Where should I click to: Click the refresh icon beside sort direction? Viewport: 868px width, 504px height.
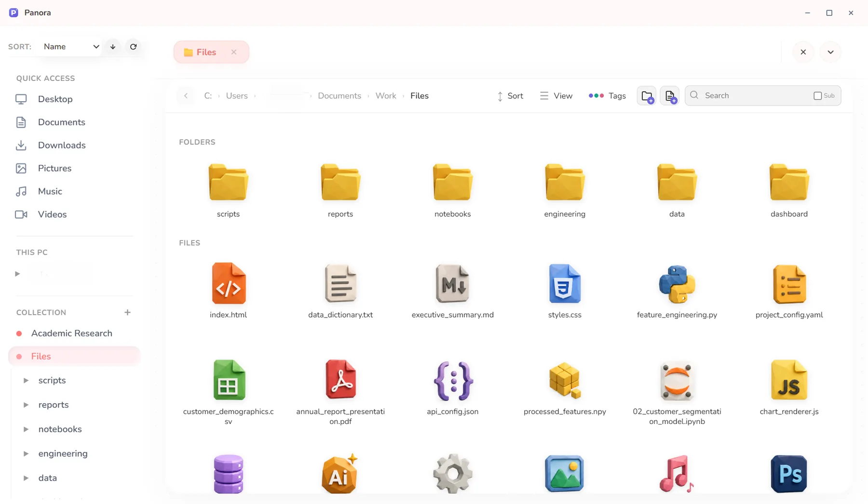pos(134,47)
